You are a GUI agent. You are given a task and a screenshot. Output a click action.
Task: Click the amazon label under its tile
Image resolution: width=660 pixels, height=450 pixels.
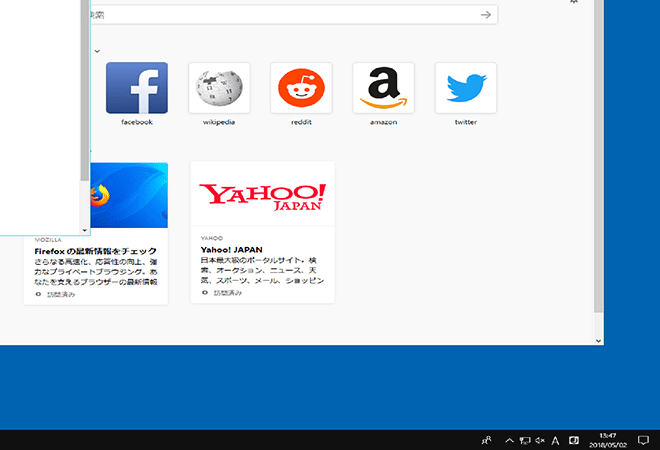coord(383,122)
